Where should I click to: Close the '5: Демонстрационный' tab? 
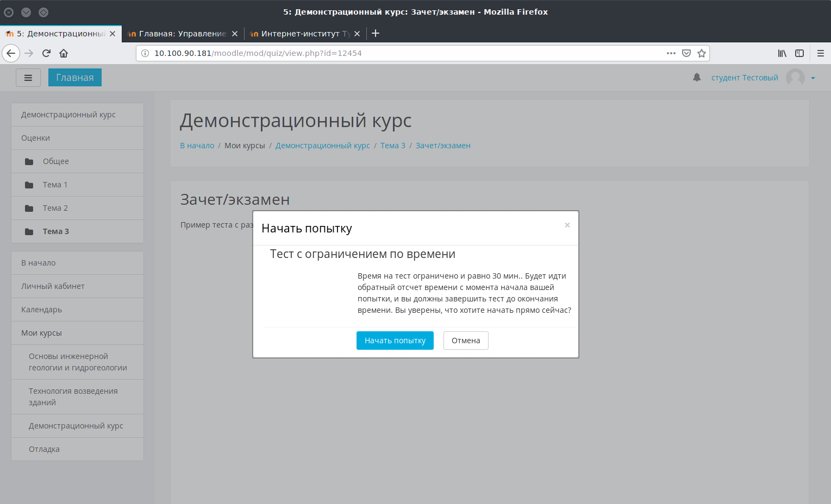pos(113,34)
